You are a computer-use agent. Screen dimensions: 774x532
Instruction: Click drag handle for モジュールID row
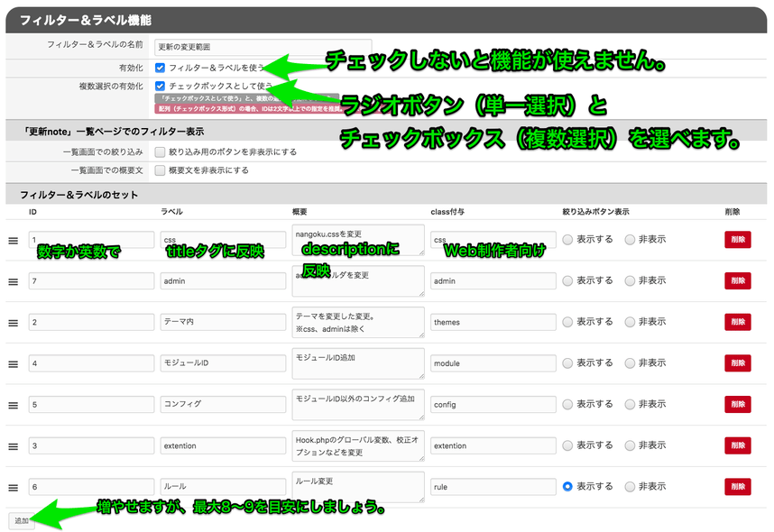click(x=14, y=363)
